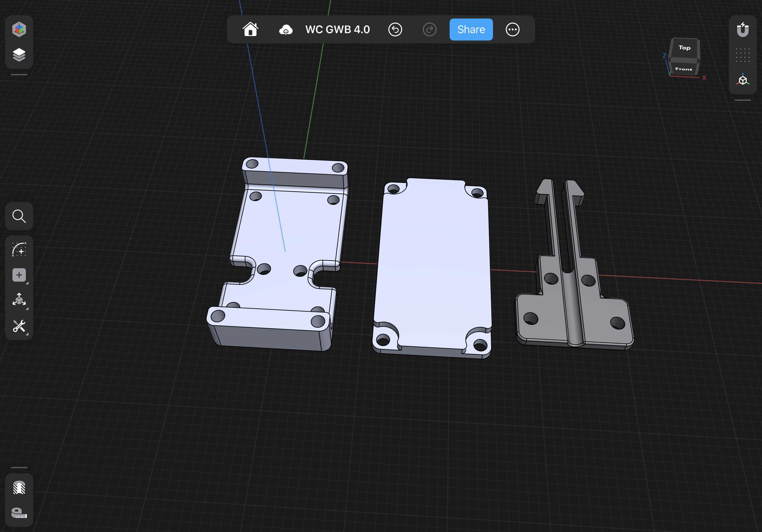Select the Sketch arc tool

pos(19,249)
